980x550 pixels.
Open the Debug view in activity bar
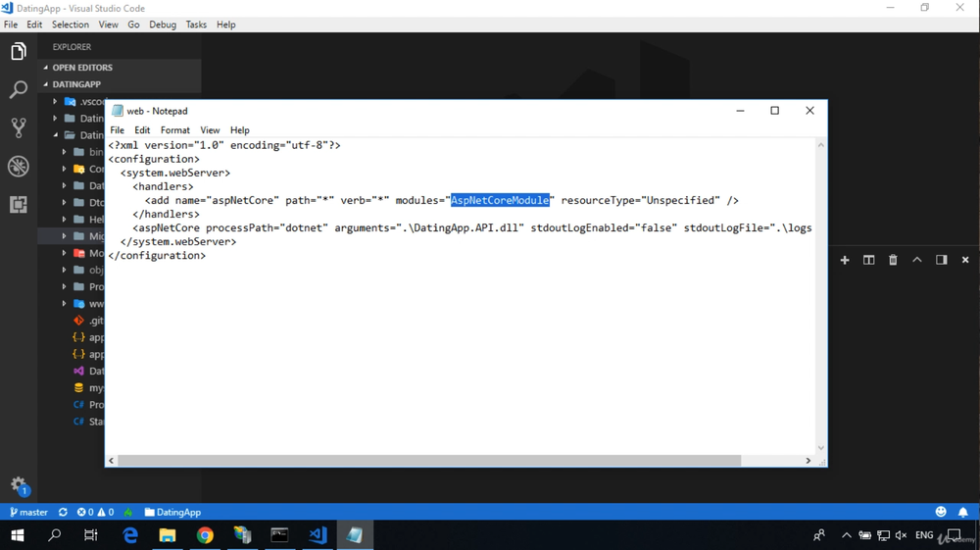(18, 167)
